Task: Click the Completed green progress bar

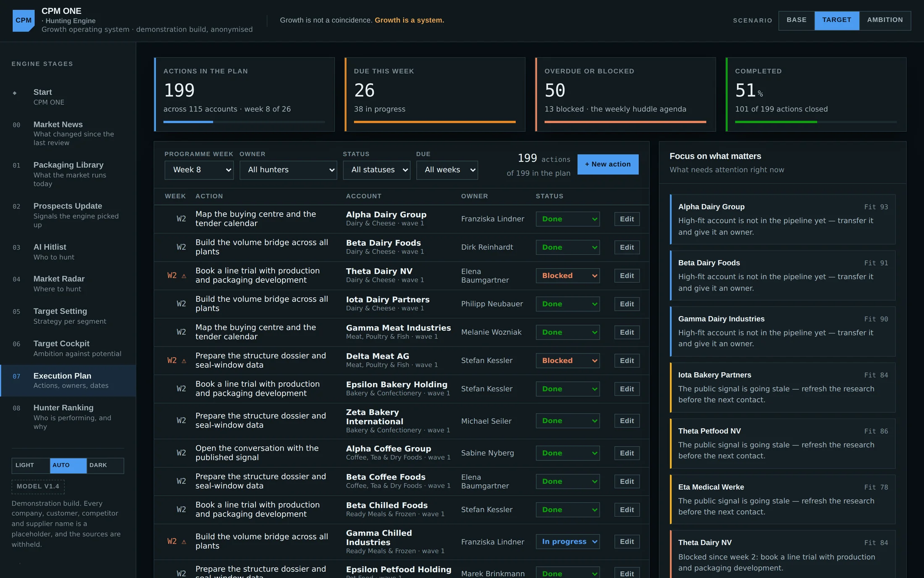Action: point(776,122)
